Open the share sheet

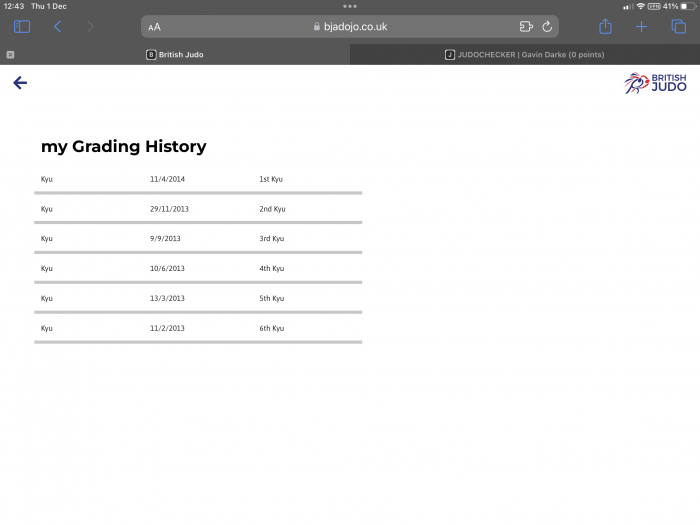[605, 26]
